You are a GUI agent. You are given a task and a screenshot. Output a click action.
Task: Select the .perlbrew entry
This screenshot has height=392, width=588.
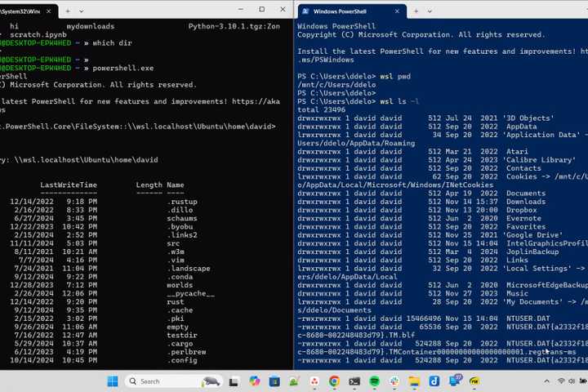[186, 352]
